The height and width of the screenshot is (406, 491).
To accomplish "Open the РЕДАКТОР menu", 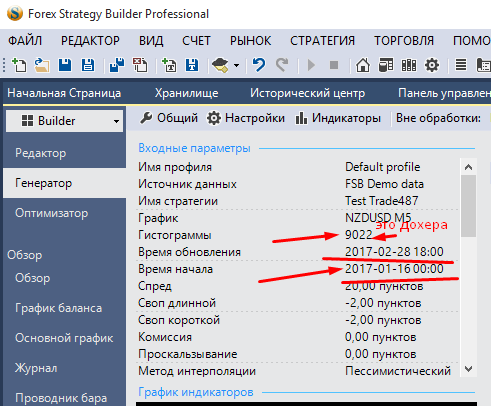I will (x=90, y=41).
